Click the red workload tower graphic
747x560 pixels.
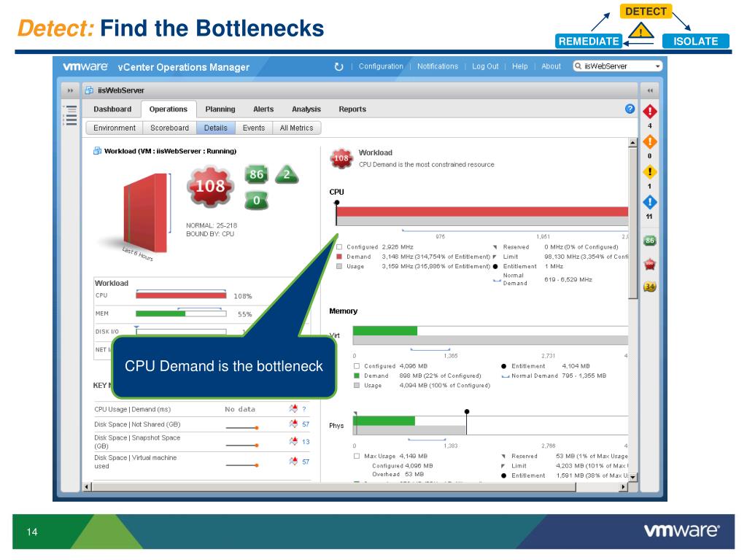point(145,214)
